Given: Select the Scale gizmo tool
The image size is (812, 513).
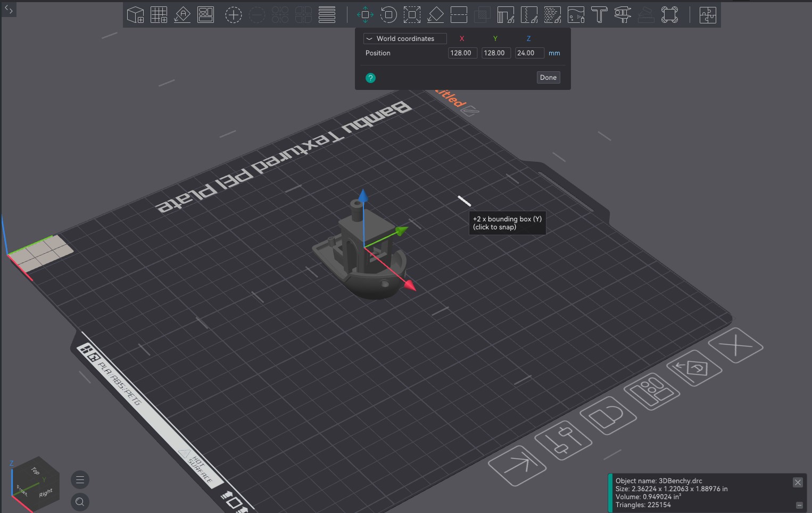Looking at the screenshot, I should (412, 14).
